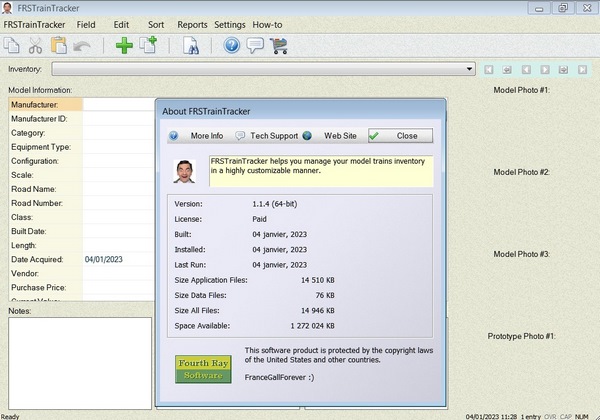Click the Paste clipboard icon
This screenshot has width=600, height=420.
(x=59, y=45)
